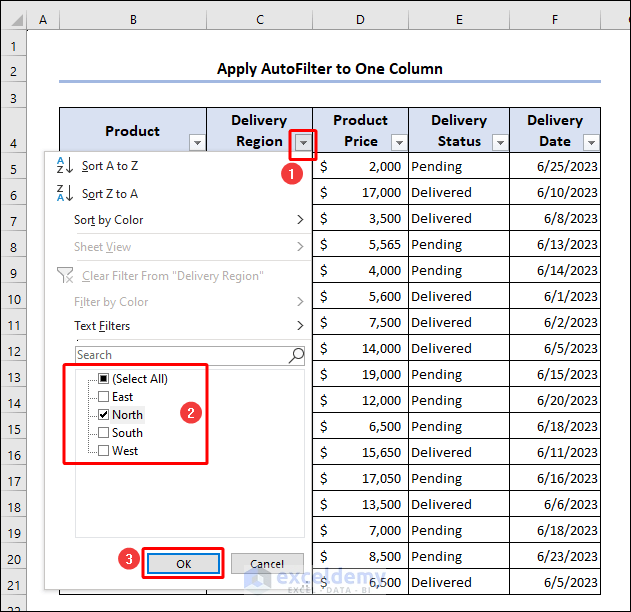Expand the Text Filters submenu arrow
The height and width of the screenshot is (612, 631).
point(300,326)
